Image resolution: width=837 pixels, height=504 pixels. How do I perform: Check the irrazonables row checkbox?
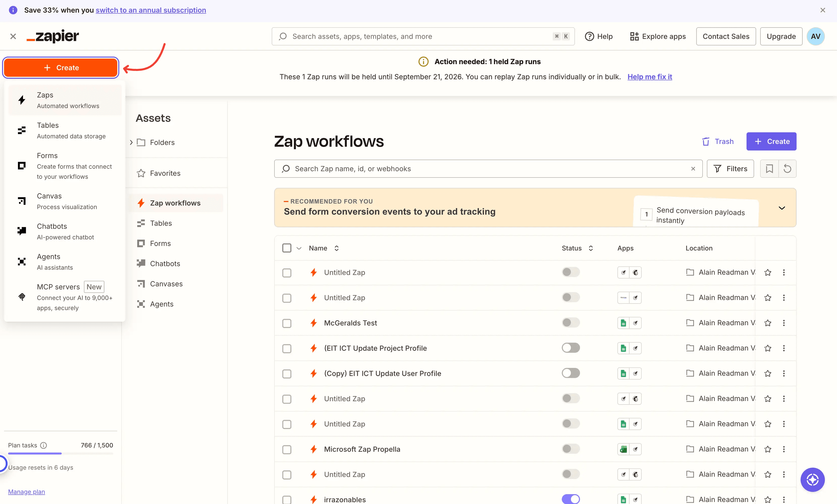(x=287, y=500)
